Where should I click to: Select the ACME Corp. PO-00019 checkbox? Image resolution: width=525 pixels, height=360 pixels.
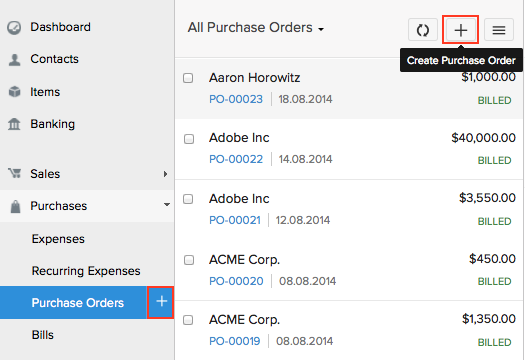[188, 320]
